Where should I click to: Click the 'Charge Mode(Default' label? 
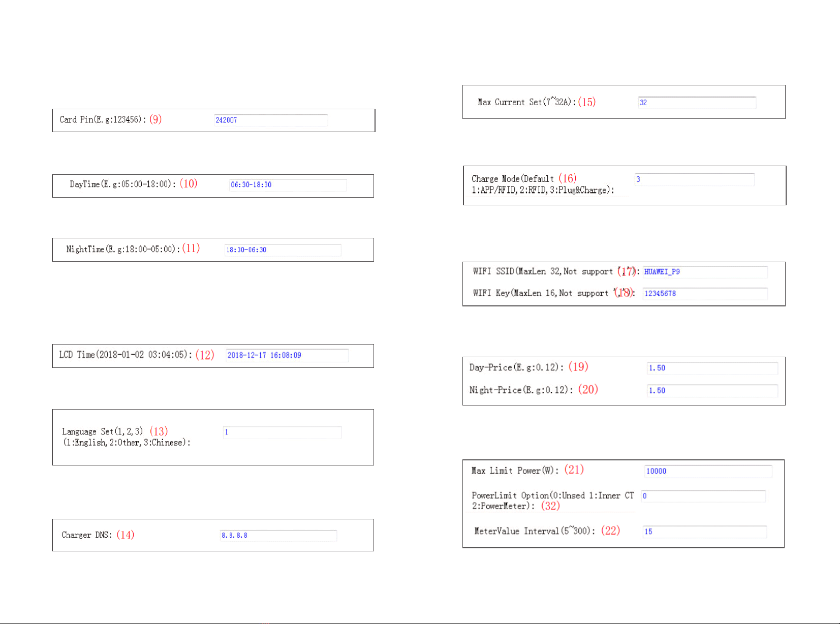click(513, 179)
